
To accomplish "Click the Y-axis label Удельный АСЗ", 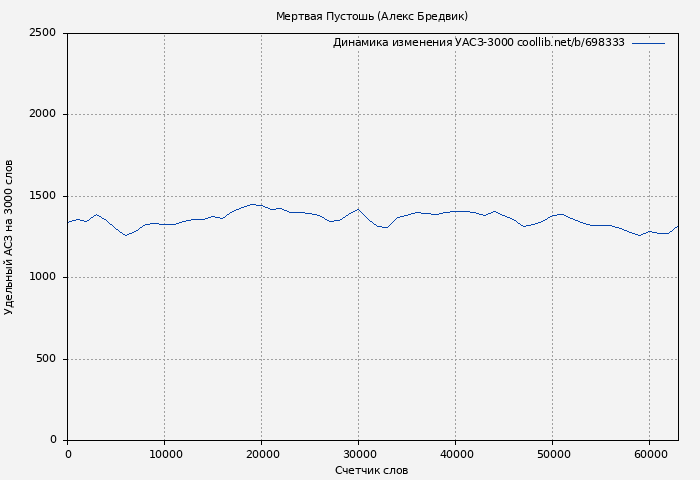I will [x=9, y=237].
